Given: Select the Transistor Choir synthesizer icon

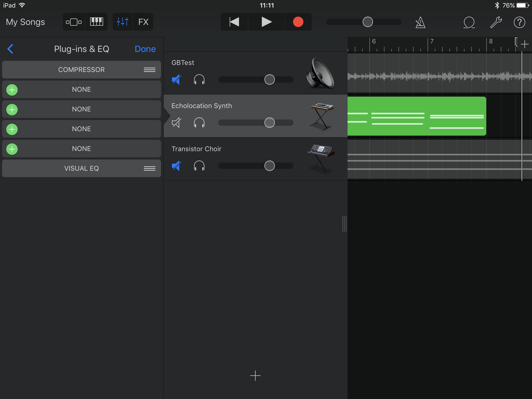Looking at the screenshot, I should click(x=321, y=159).
